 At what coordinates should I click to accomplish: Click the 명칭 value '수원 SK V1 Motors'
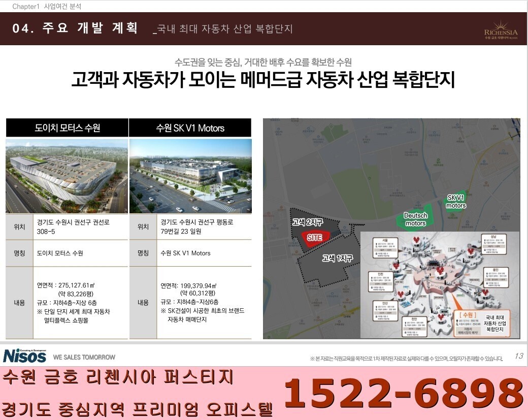pyautogui.click(x=185, y=253)
